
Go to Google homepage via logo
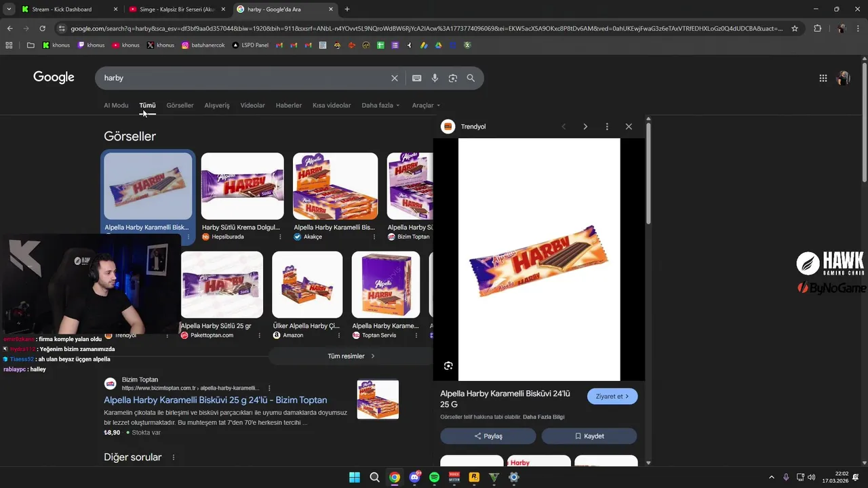[x=54, y=77]
